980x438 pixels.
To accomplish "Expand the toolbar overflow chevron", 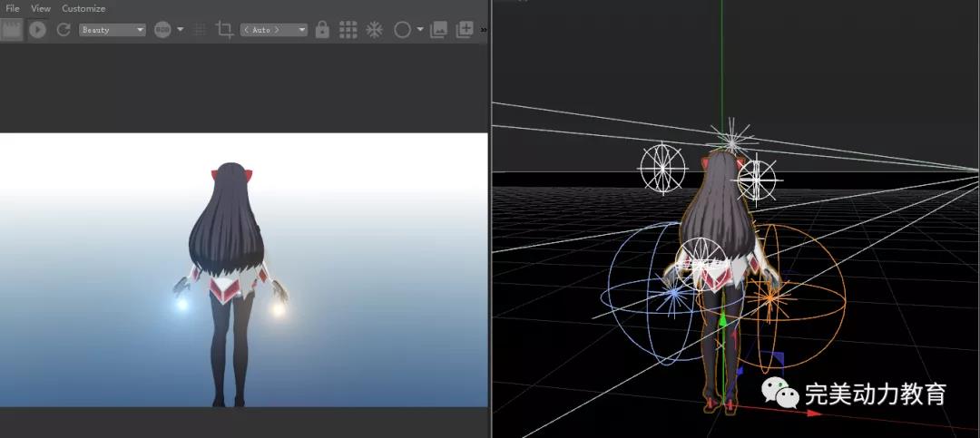I will click(x=483, y=30).
